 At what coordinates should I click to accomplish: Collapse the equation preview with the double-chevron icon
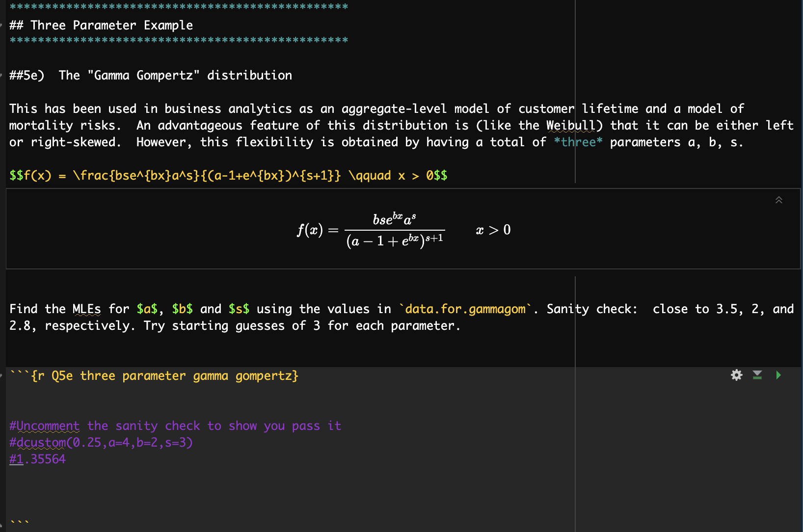click(x=779, y=200)
